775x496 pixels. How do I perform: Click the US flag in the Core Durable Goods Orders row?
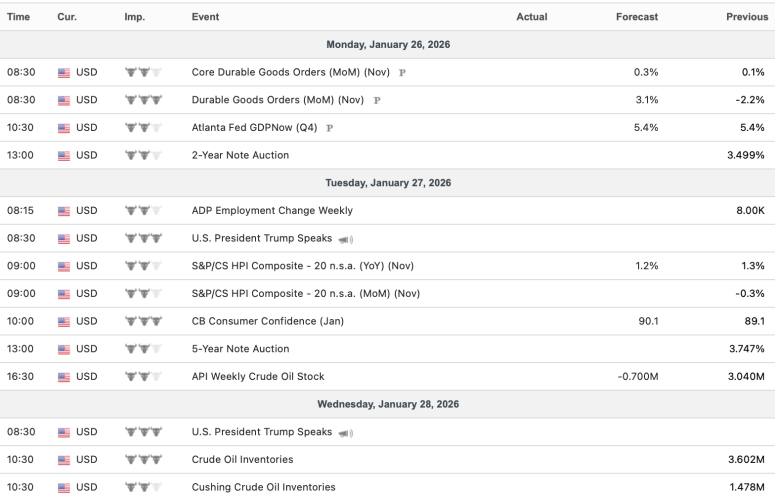64,73
